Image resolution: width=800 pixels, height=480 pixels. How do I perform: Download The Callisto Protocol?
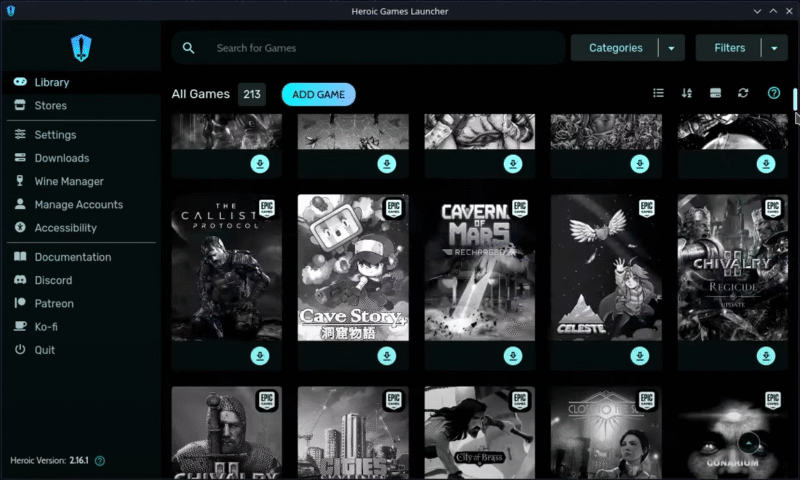pos(260,356)
